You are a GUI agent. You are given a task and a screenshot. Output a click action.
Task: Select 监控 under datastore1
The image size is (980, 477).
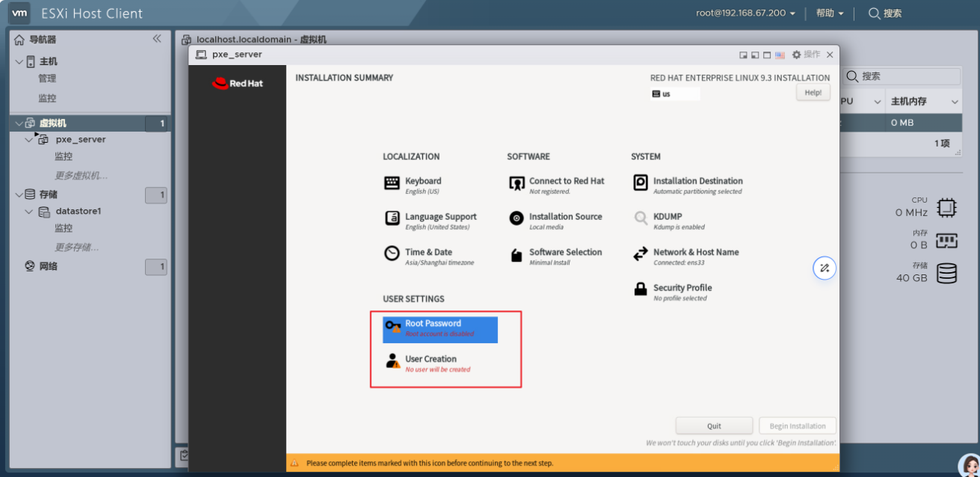pos(64,228)
